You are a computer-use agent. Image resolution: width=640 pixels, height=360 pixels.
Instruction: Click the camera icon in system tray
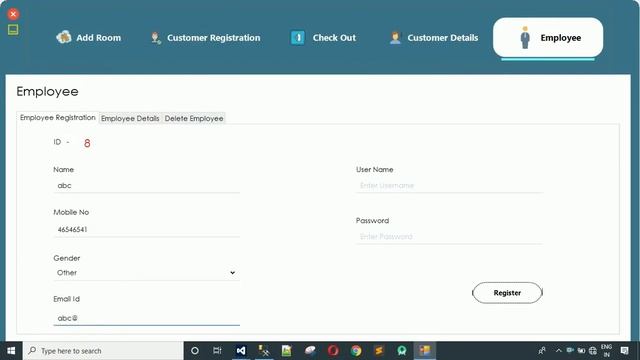570,351
